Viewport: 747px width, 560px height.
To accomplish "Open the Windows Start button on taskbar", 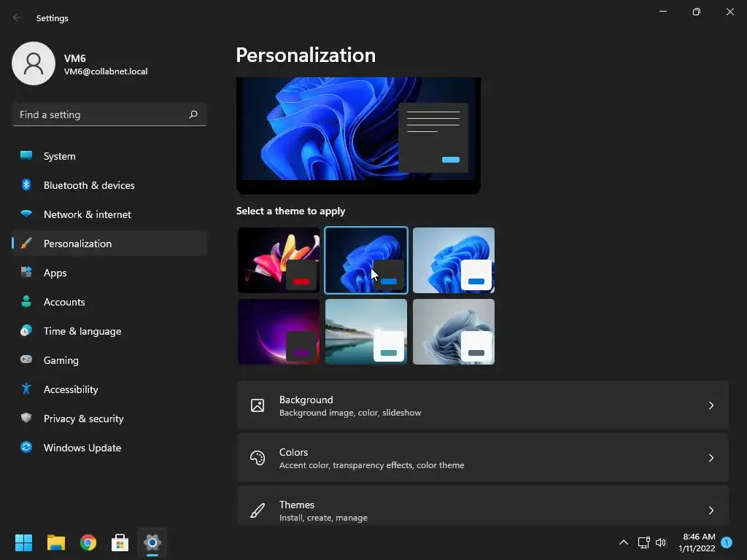I will pos(23,542).
